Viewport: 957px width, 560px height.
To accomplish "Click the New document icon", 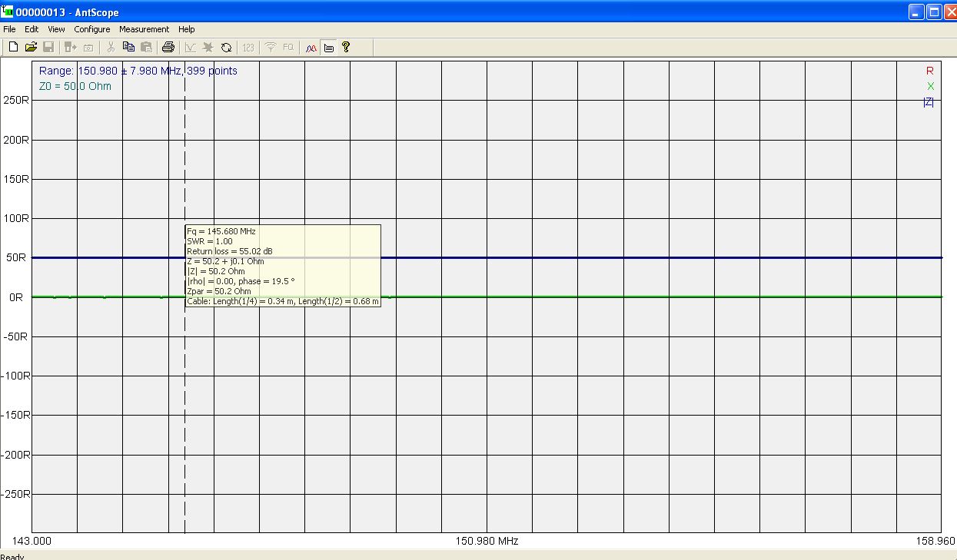I will point(13,47).
